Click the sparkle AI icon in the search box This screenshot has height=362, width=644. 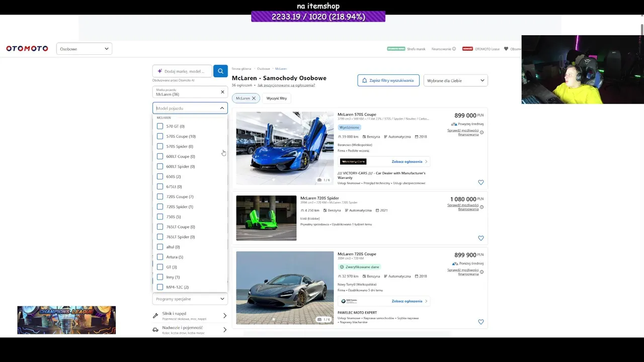click(x=159, y=71)
